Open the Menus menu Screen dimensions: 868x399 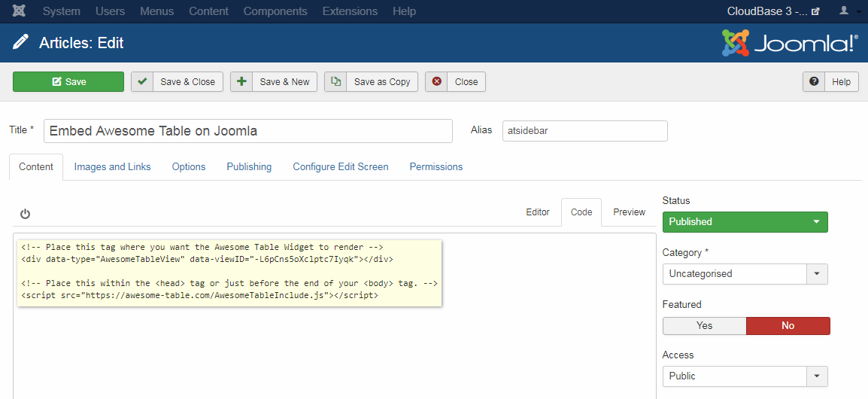pyautogui.click(x=156, y=11)
